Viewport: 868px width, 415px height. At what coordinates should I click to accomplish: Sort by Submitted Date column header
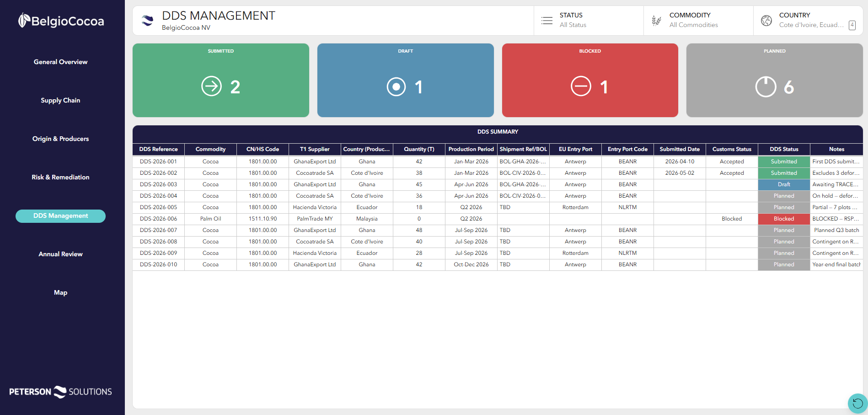click(x=680, y=149)
